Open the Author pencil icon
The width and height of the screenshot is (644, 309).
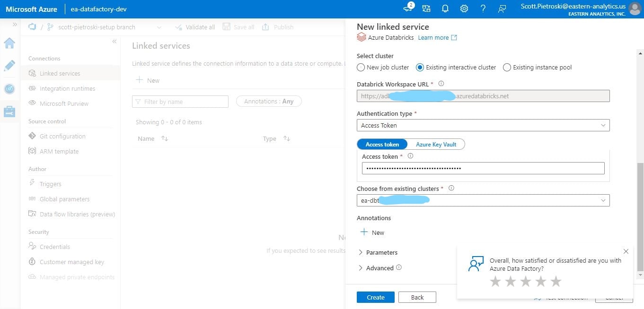coord(9,66)
